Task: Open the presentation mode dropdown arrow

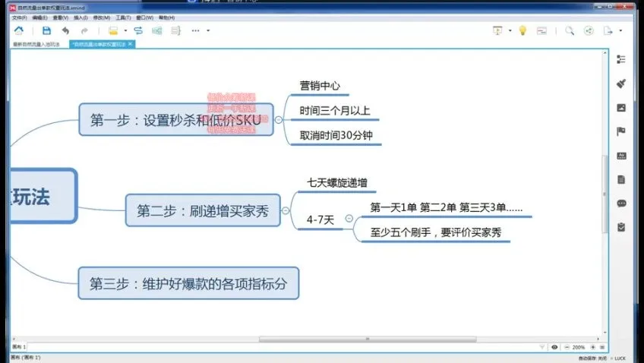Action: [510, 30]
